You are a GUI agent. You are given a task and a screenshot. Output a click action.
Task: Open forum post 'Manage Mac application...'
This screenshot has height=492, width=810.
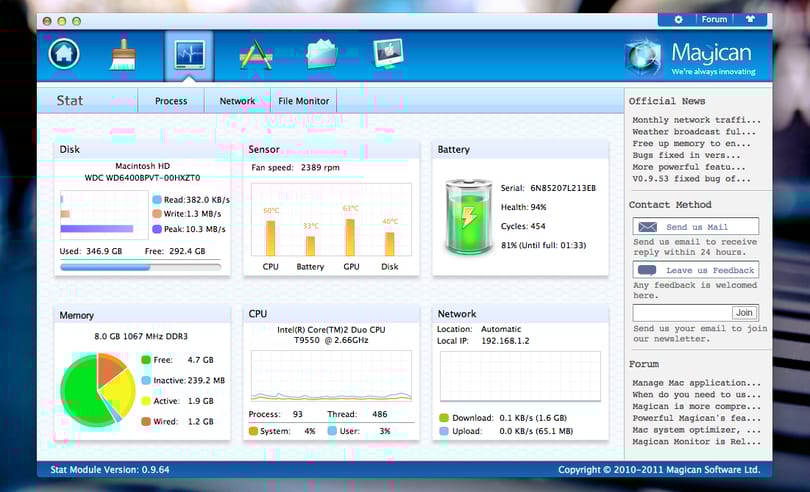696,383
